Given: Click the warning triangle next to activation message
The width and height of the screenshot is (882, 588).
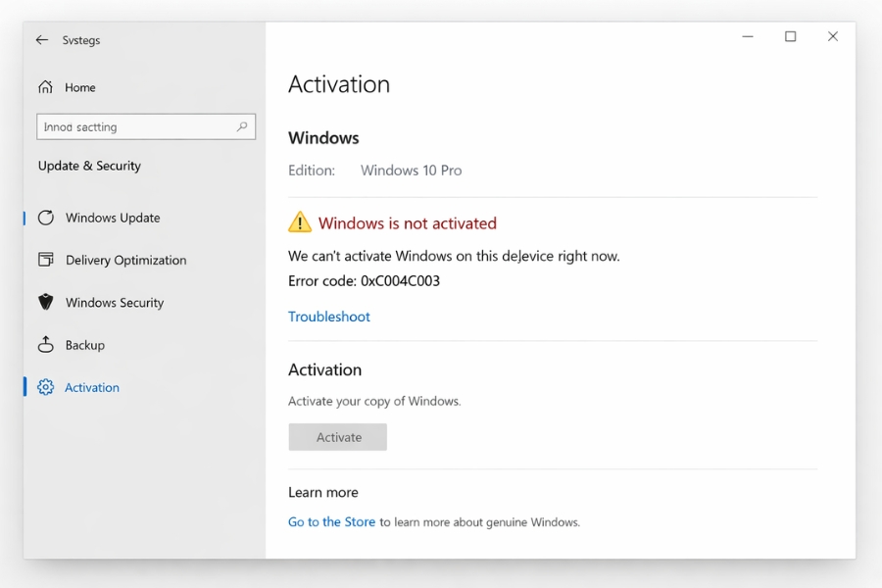Looking at the screenshot, I should (298, 222).
